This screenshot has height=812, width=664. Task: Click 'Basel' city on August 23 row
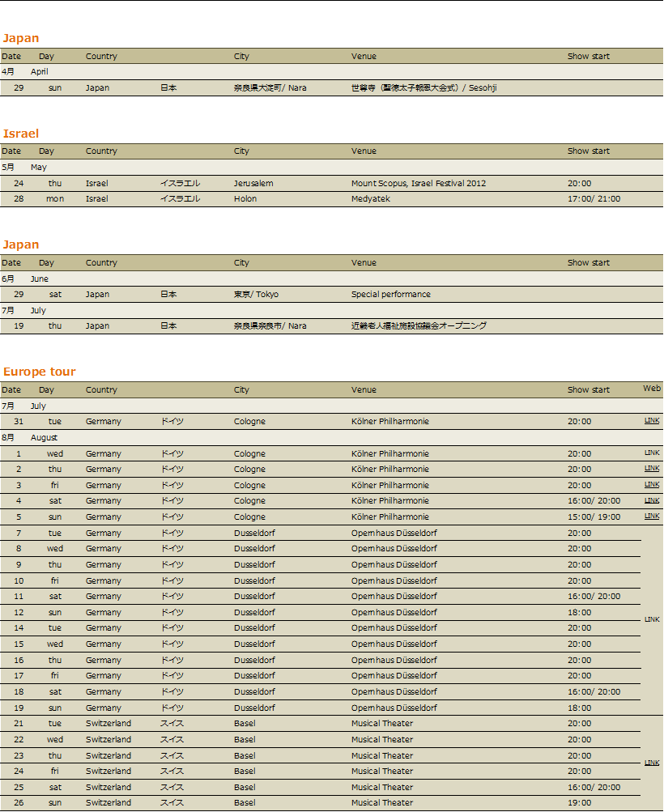[x=245, y=755]
